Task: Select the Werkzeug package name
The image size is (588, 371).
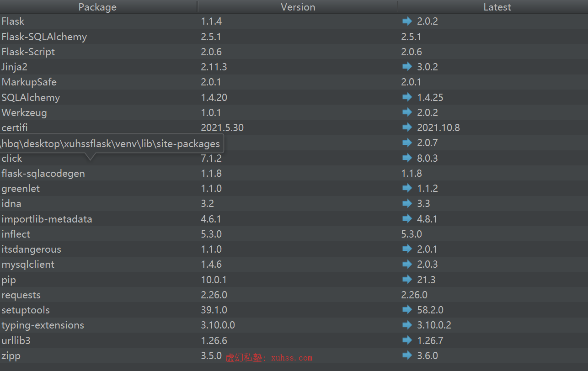Action: click(x=24, y=112)
